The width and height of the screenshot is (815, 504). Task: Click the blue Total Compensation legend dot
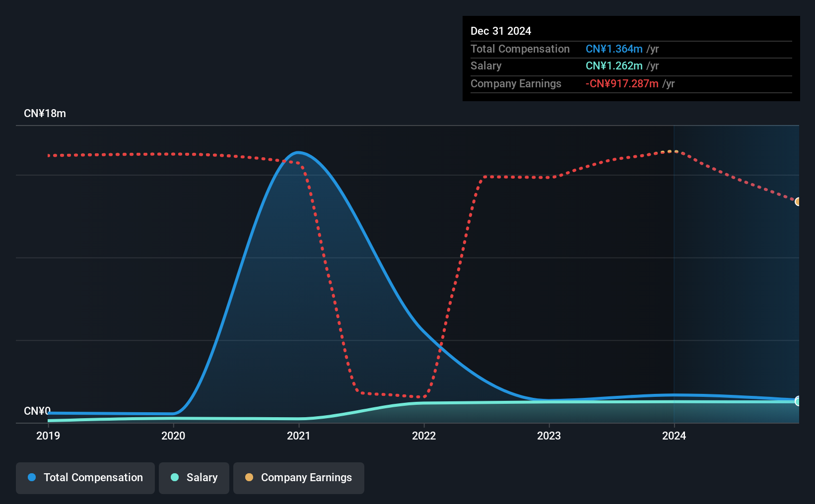(x=32, y=477)
